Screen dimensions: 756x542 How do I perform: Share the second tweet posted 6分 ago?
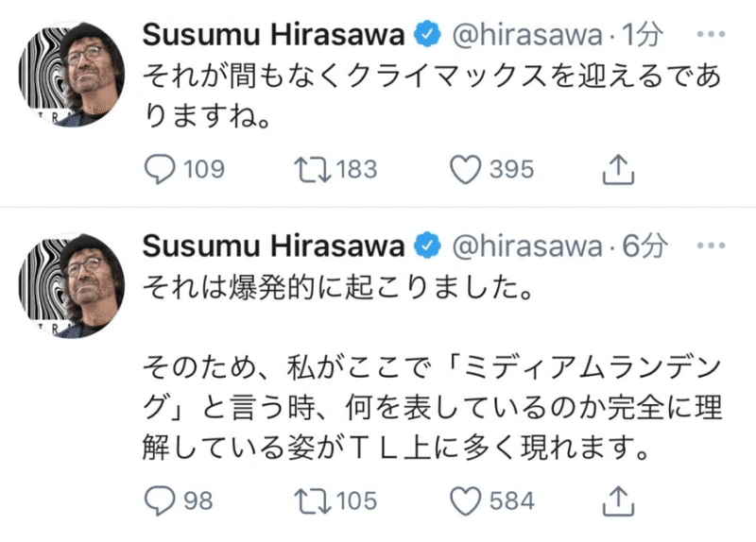pos(616,500)
